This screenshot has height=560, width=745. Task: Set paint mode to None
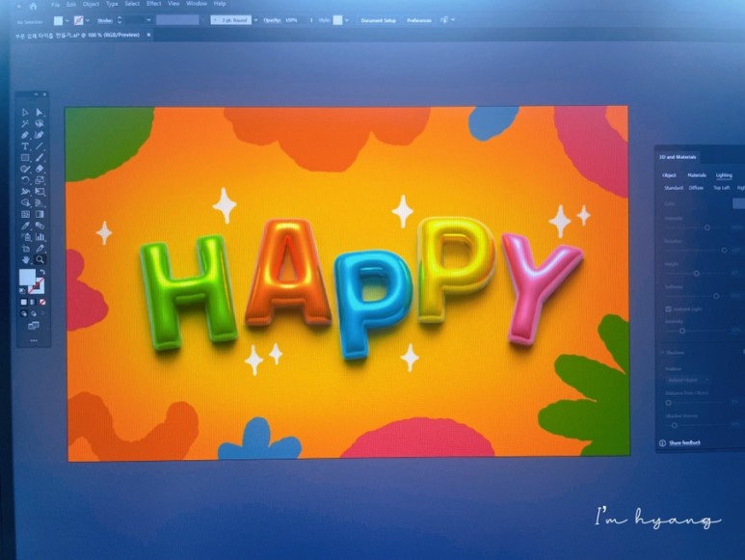click(x=42, y=302)
